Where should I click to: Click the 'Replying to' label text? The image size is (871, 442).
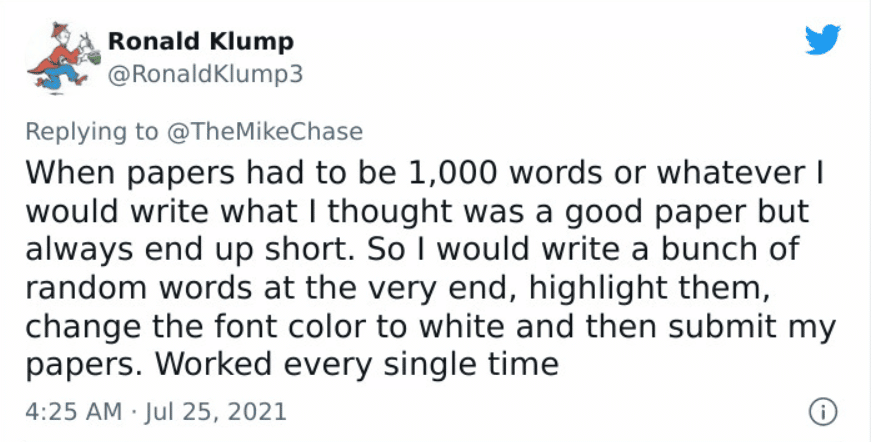pyautogui.click(x=92, y=132)
